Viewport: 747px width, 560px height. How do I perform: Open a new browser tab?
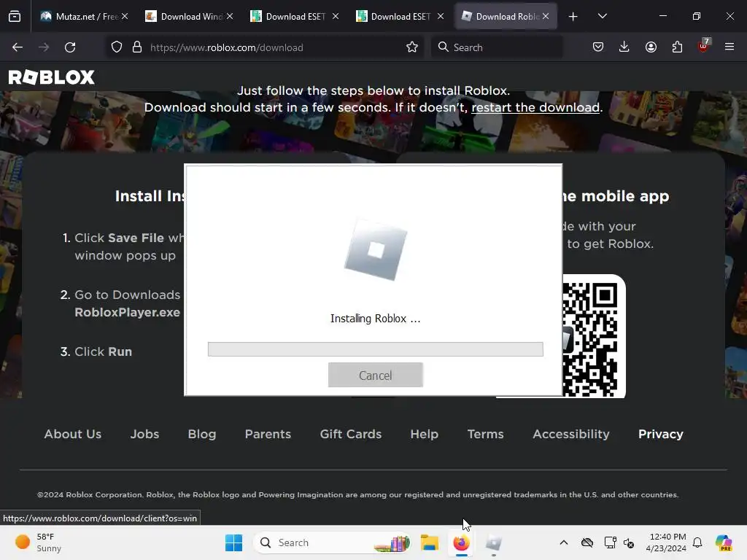pyautogui.click(x=573, y=17)
